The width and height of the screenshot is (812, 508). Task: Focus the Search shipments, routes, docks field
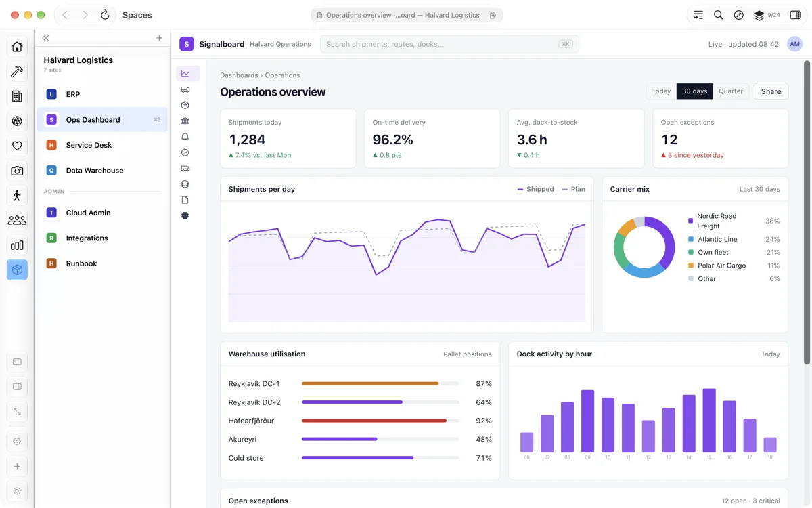pos(449,44)
